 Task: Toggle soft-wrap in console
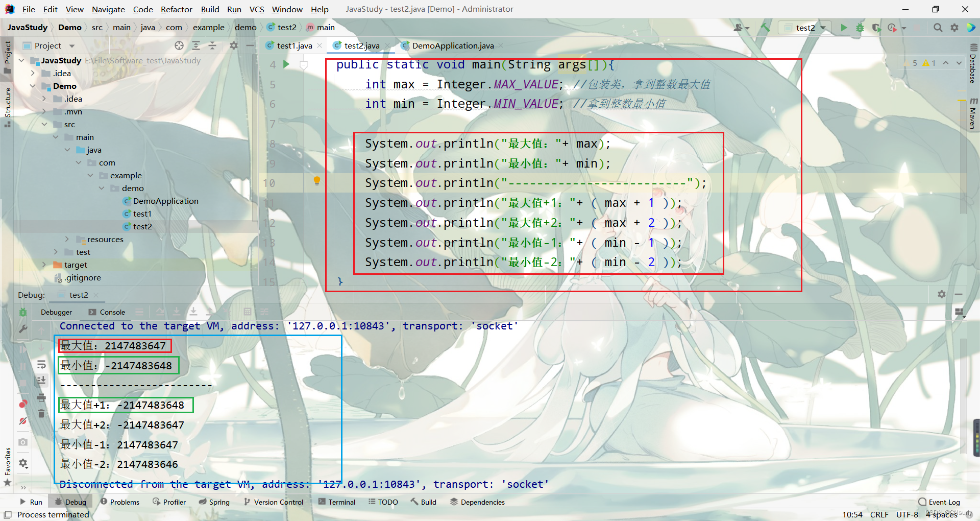coord(41,364)
